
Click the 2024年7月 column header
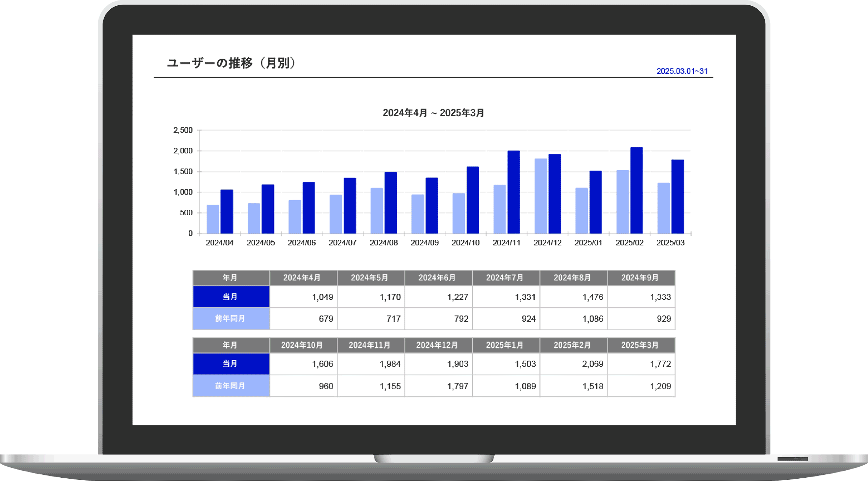tap(506, 278)
